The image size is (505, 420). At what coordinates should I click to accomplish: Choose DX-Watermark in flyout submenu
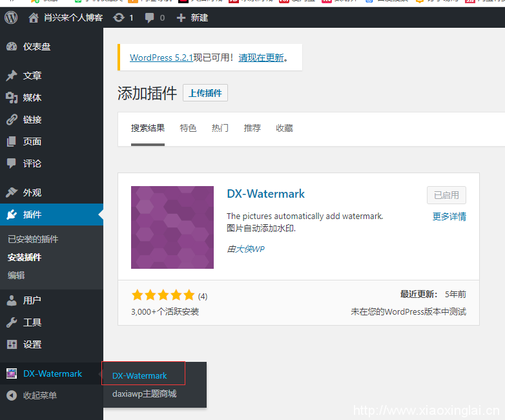click(x=139, y=376)
